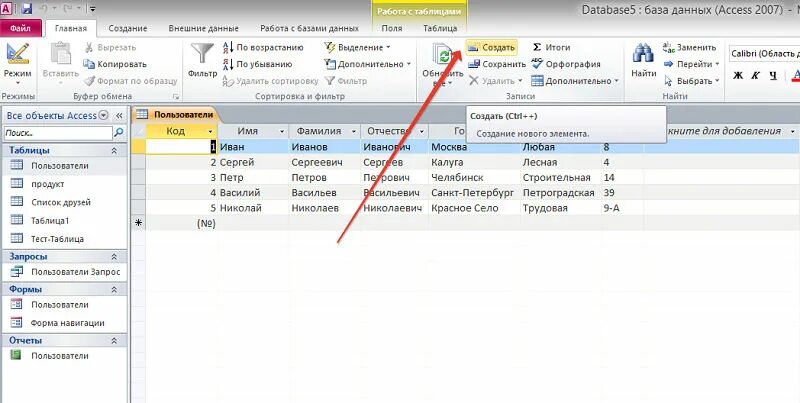Open Имя column header dropdown
800x403 pixels.
pos(282,132)
